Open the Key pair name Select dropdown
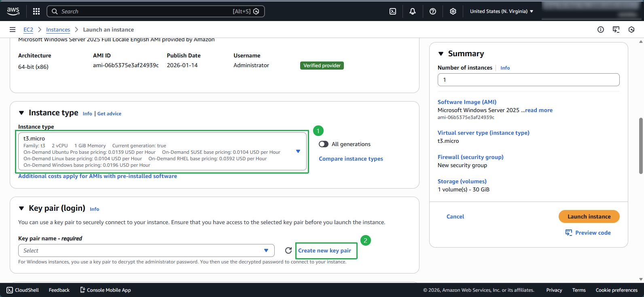 146,250
